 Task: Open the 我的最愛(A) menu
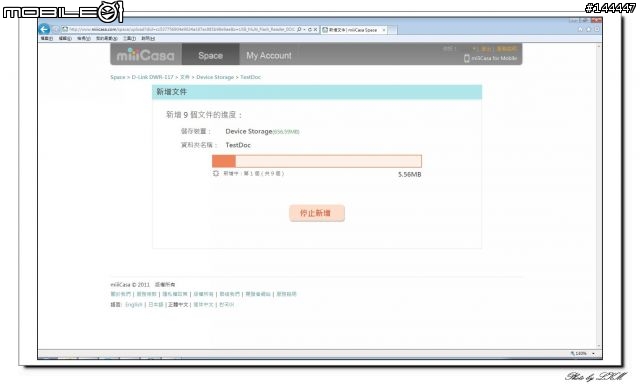tap(107, 38)
